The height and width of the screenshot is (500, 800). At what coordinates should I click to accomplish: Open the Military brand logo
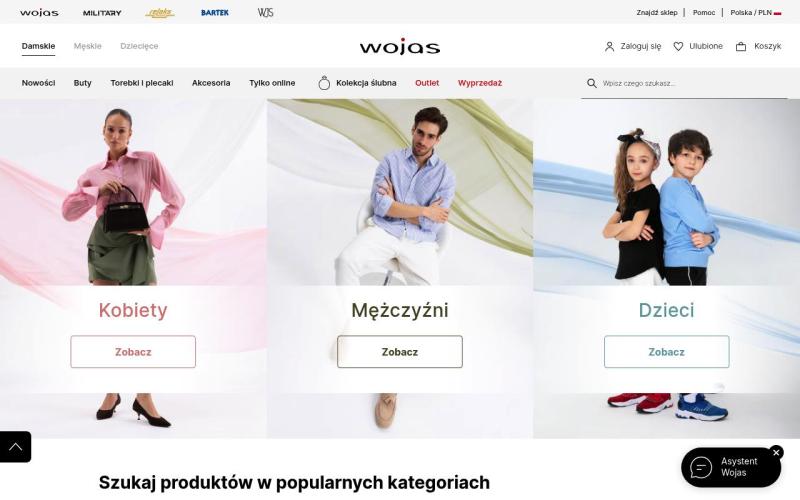click(x=102, y=13)
